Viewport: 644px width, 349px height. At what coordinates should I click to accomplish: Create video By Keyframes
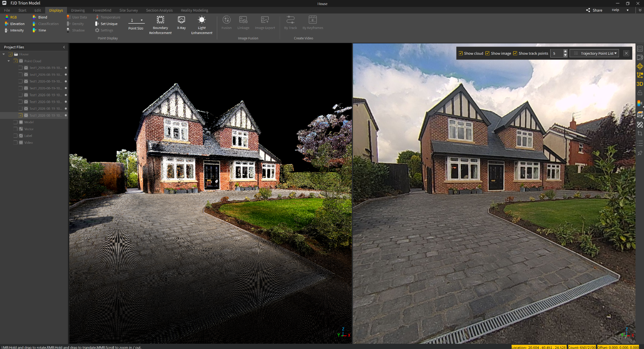pyautogui.click(x=313, y=23)
